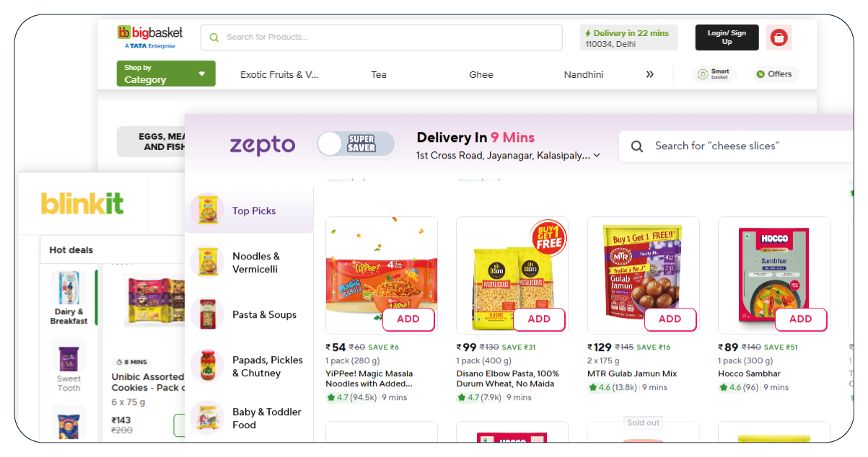Screen dimensions: 868x457
Task: Show more categories with double chevron
Action: (x=649, y=74)
